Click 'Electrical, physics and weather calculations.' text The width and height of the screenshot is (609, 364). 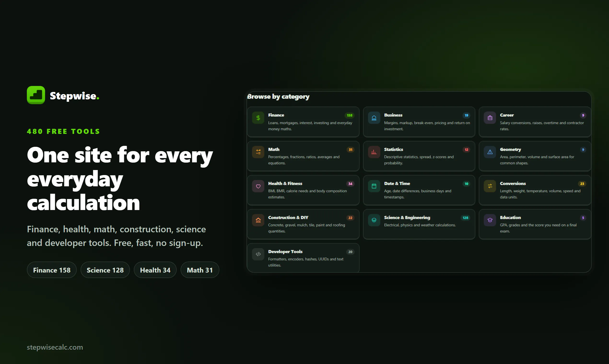coord(420,225)
